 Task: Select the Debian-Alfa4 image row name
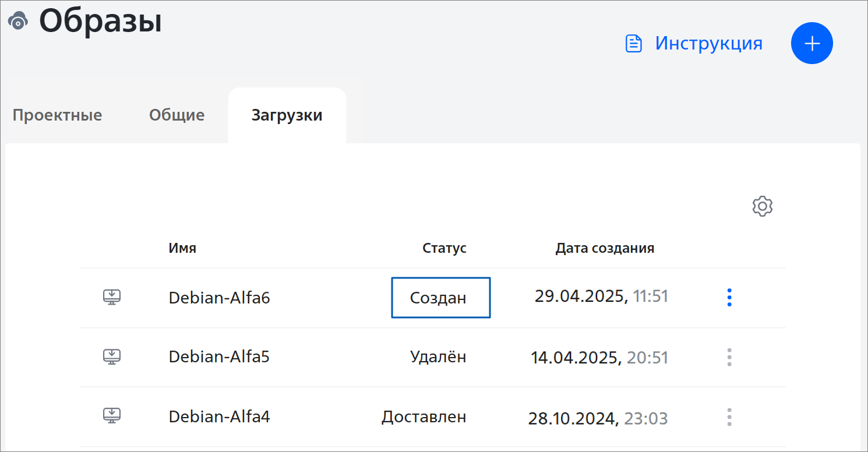pyautogui.click(x=220, y=417)
